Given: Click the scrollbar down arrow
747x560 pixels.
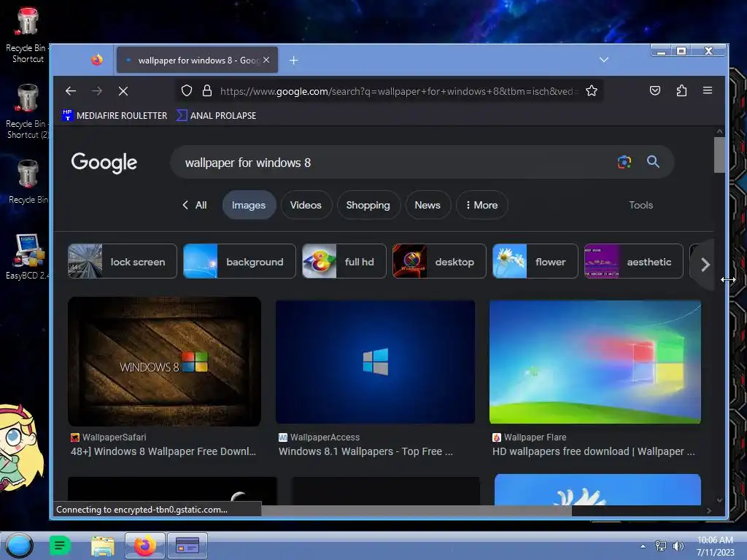Looking at the screenshot, I should click(x=719, y=500).
